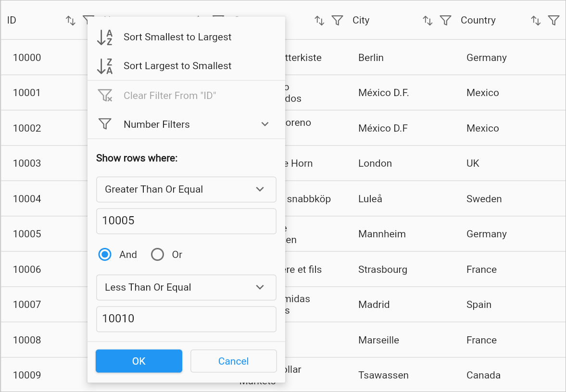This screenshot has width=566, height=392.
Task: Click the France cell in row 10008
Action: pos(481,340)
